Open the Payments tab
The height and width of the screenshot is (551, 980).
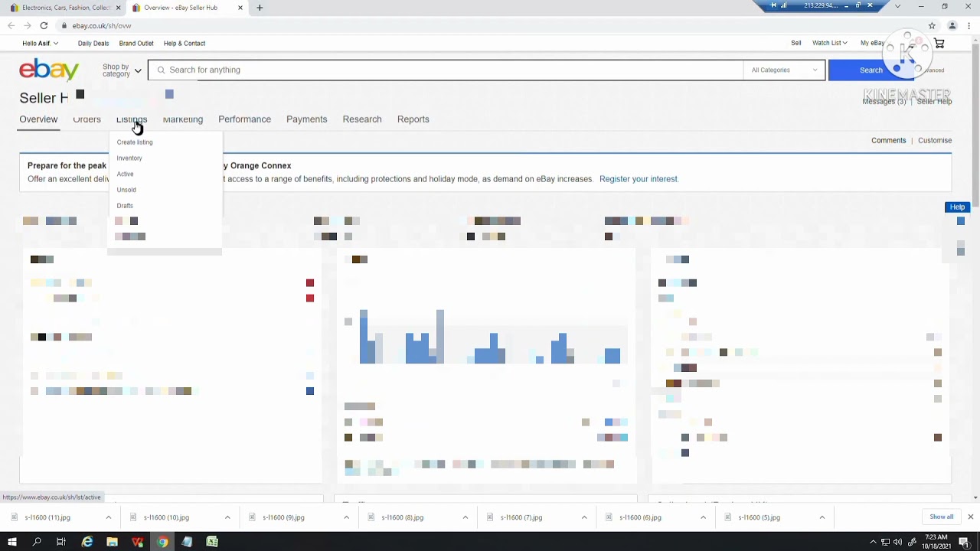(x=306, y=119)
